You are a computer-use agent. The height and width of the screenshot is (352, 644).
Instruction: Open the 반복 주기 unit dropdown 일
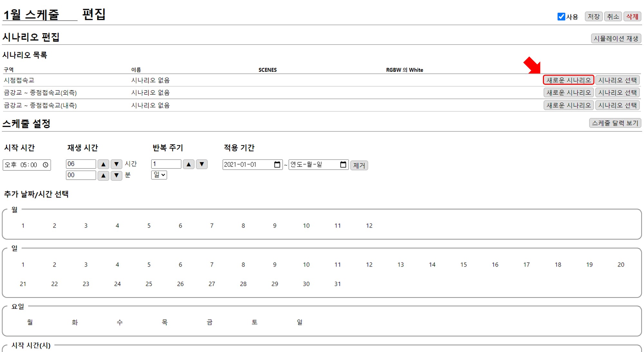pyautogui.click(x=159, y=175)
